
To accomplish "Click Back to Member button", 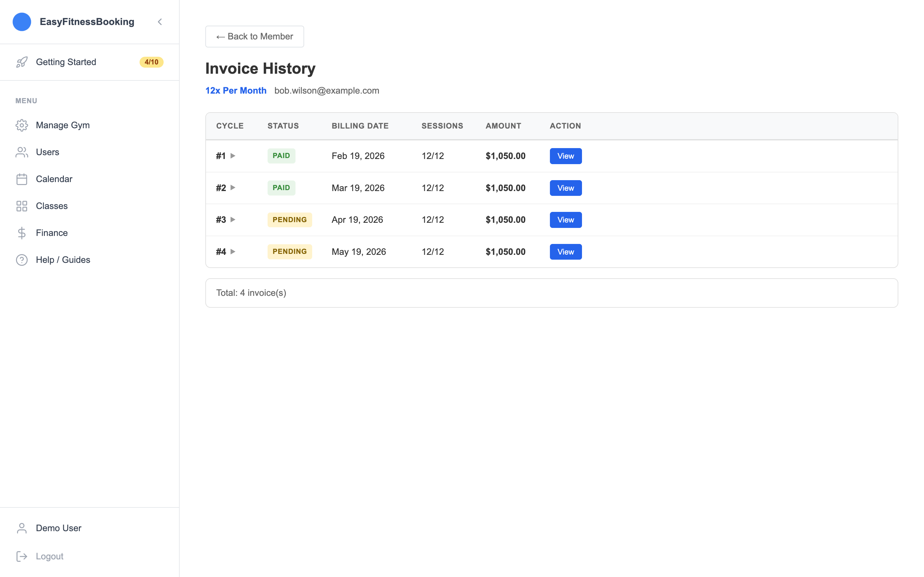I will [x=254, y=36].
